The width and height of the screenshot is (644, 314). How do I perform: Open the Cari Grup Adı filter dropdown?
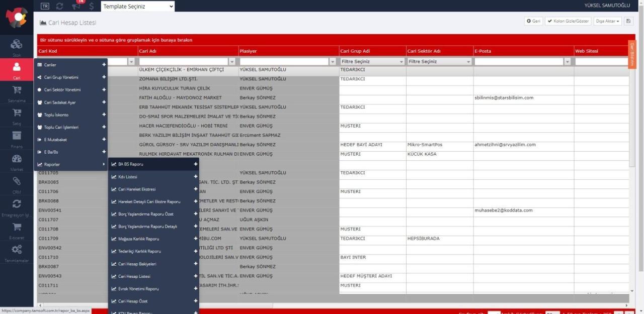pos(371,61)
